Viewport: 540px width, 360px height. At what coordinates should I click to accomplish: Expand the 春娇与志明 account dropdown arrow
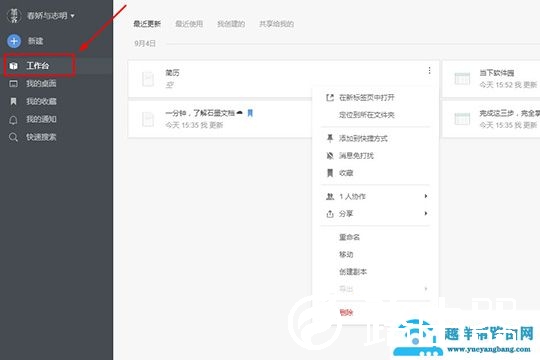coord(72,16)
